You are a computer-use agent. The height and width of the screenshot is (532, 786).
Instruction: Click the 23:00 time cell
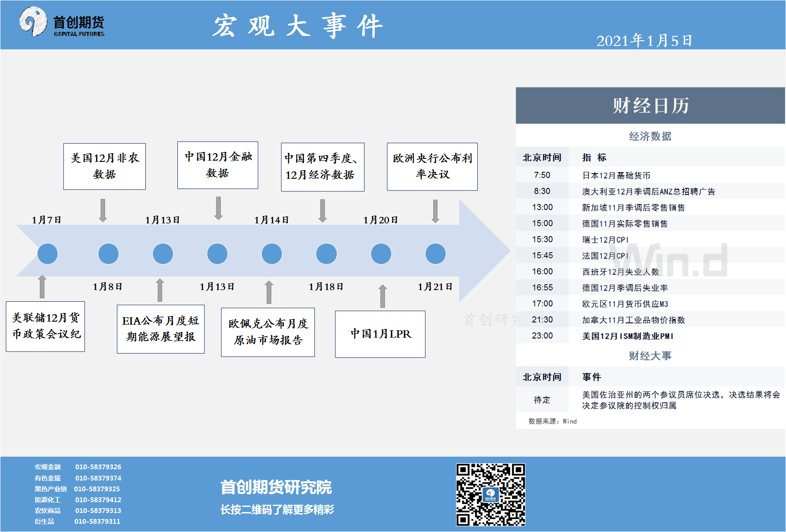point(542,335)
